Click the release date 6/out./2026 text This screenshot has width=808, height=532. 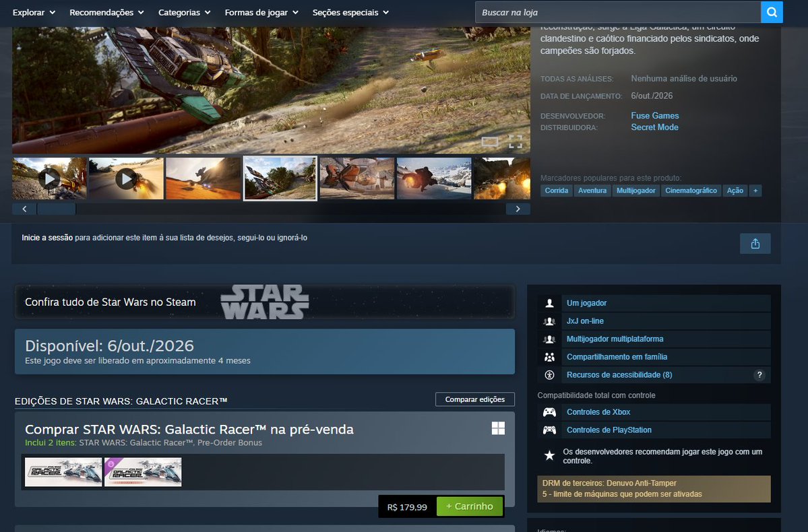pyautogui.click(x=652, y=96)
